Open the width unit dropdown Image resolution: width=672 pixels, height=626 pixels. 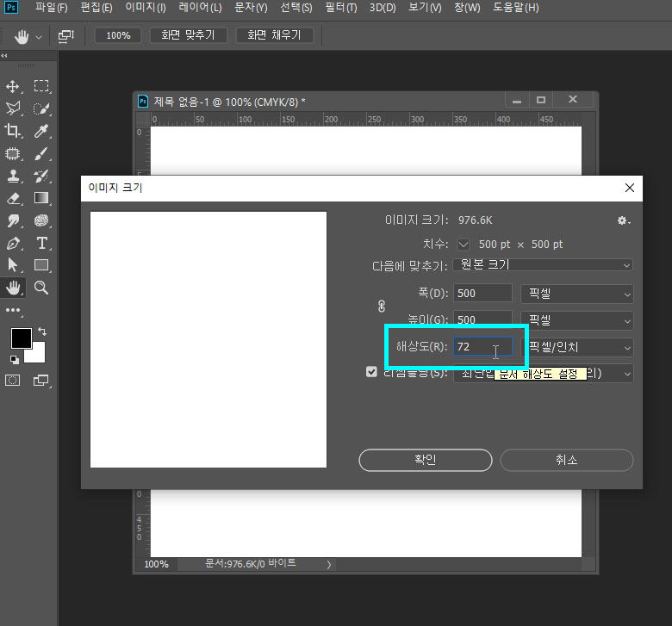tap(577, 294)
